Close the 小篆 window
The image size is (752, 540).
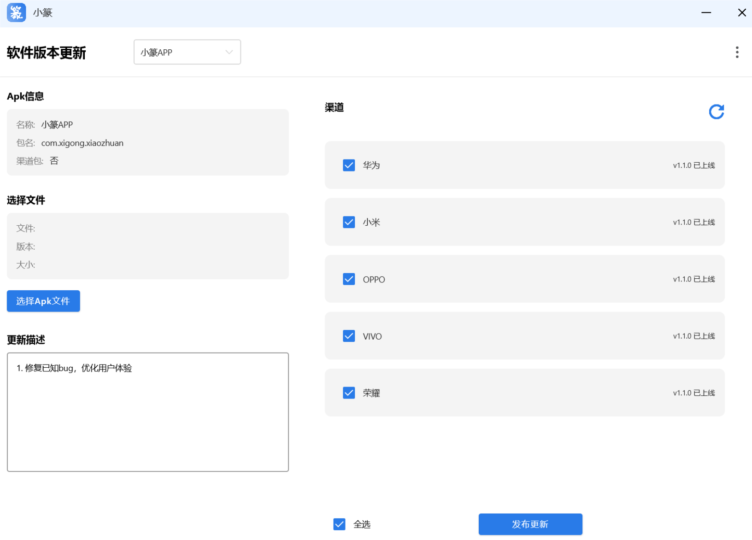click(737, 13)
